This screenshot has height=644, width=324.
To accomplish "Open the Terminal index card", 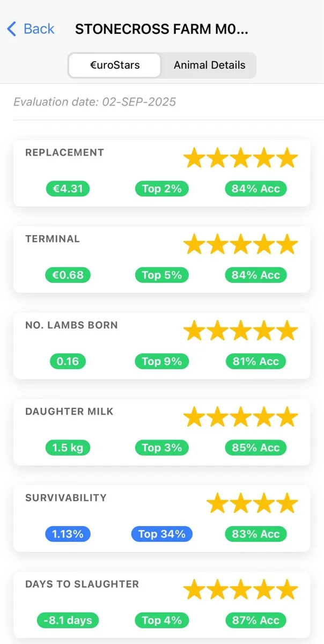I will click(x=161, y=260).
